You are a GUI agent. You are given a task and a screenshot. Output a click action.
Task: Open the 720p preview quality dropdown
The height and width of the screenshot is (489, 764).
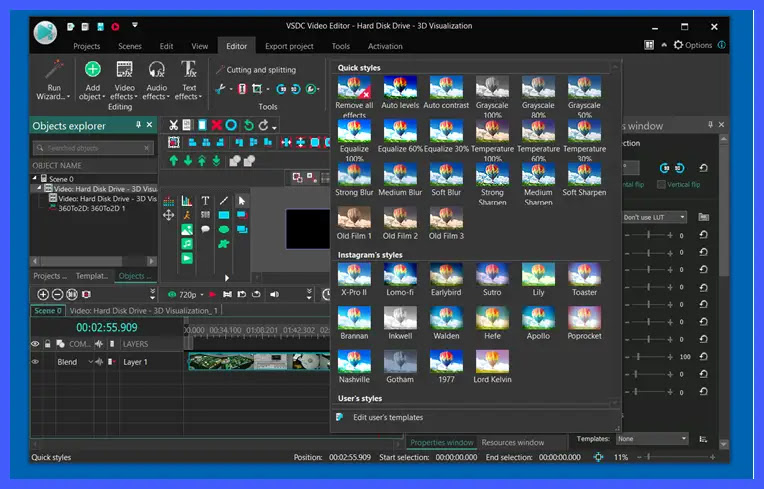pyautogui.click(x=202, y=295)
